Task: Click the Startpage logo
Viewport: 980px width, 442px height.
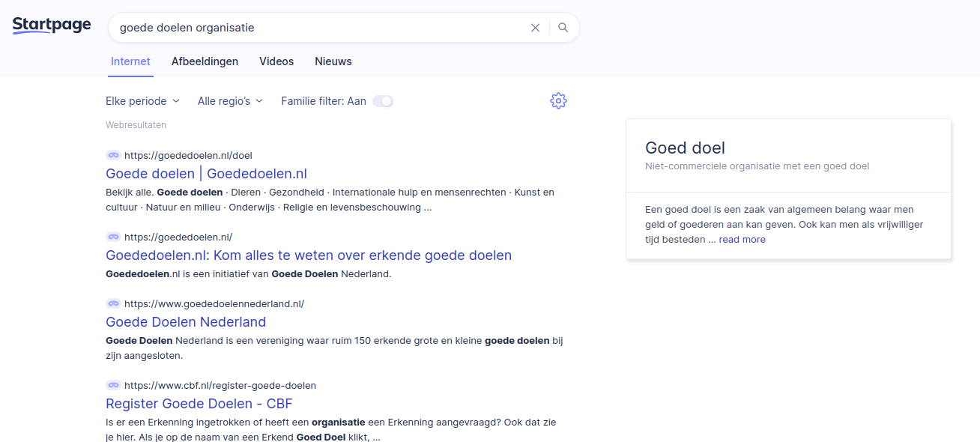Action: [x=52, y=26]
